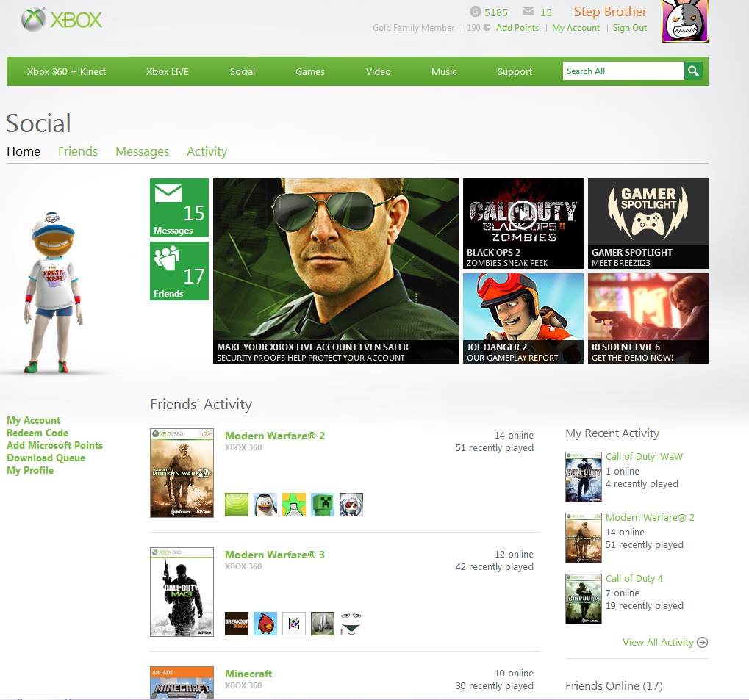The image size is (749, 700).
Task: Select the Home tab under Social
Action: click(x=24, y=151)
